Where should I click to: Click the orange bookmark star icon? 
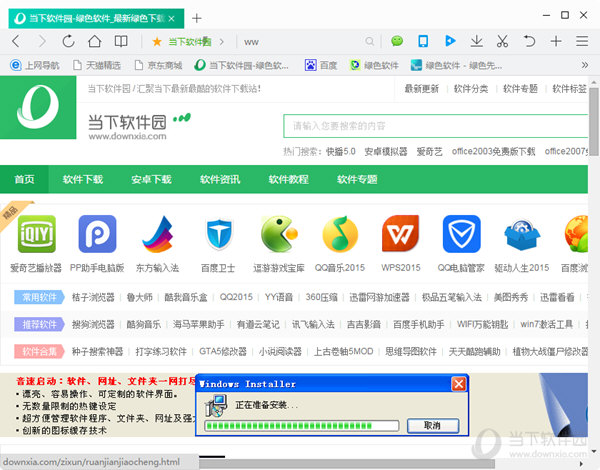tap(157, 41)
